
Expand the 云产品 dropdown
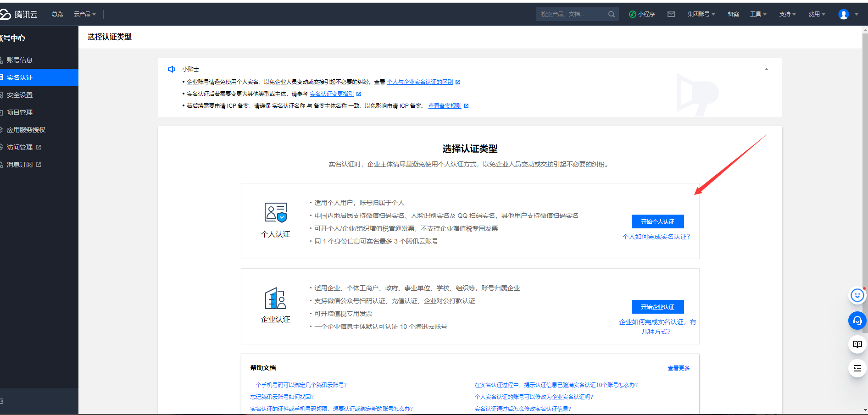point(85,14)
